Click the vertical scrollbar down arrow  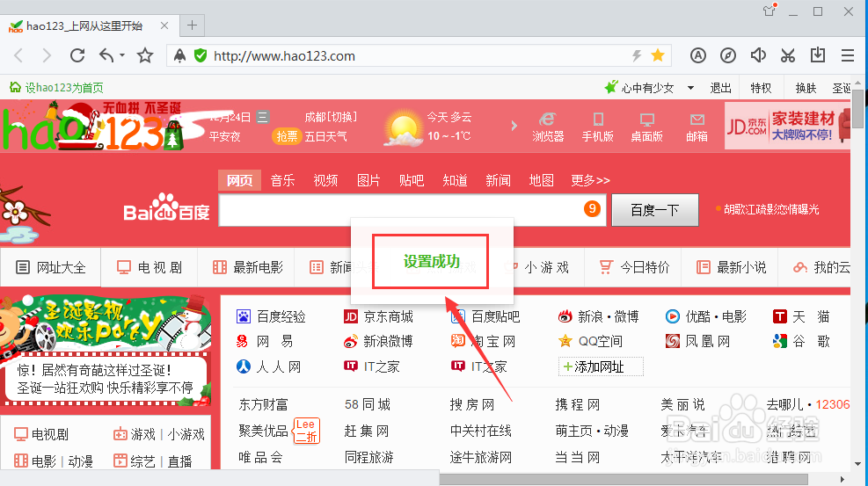click(x=857, y=463)
